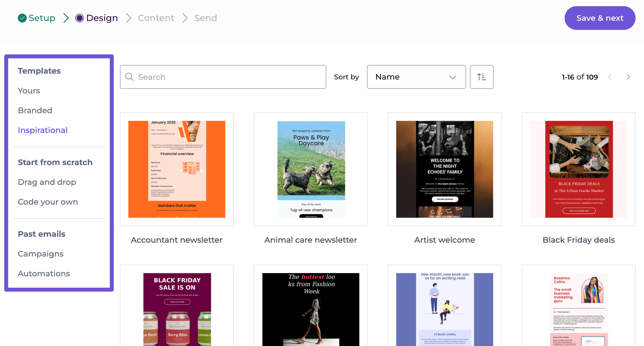Click the sort order toggle icon
Image resolution: width=644 pixels, height=346 pixels.
pos(481,77)
